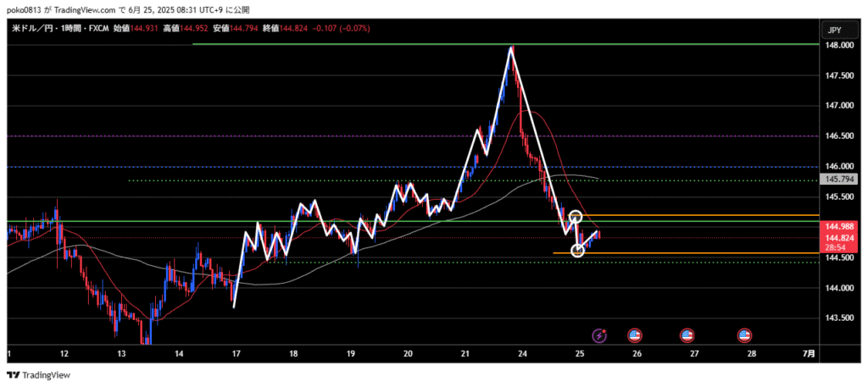Click the purple lightning event icon
Screen dimensions: 868x387
pyautogui.click(x=600, y=335)
